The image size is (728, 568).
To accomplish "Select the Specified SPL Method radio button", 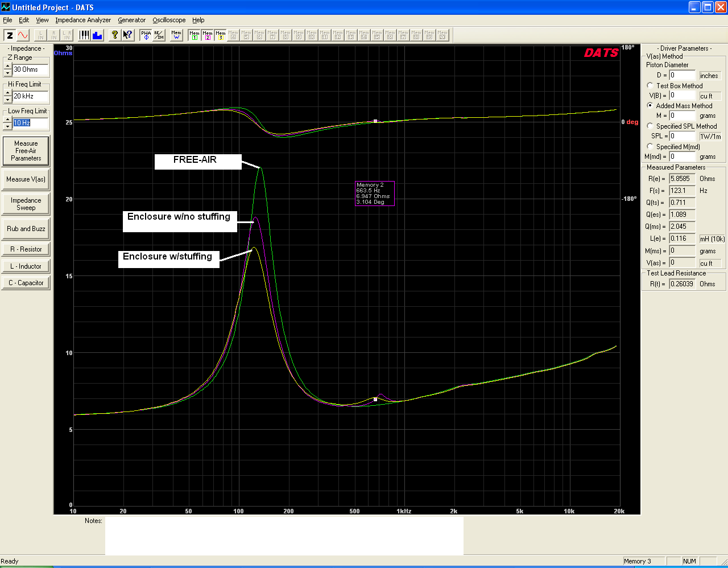I will pyautogui.click(x=650, y=126).
